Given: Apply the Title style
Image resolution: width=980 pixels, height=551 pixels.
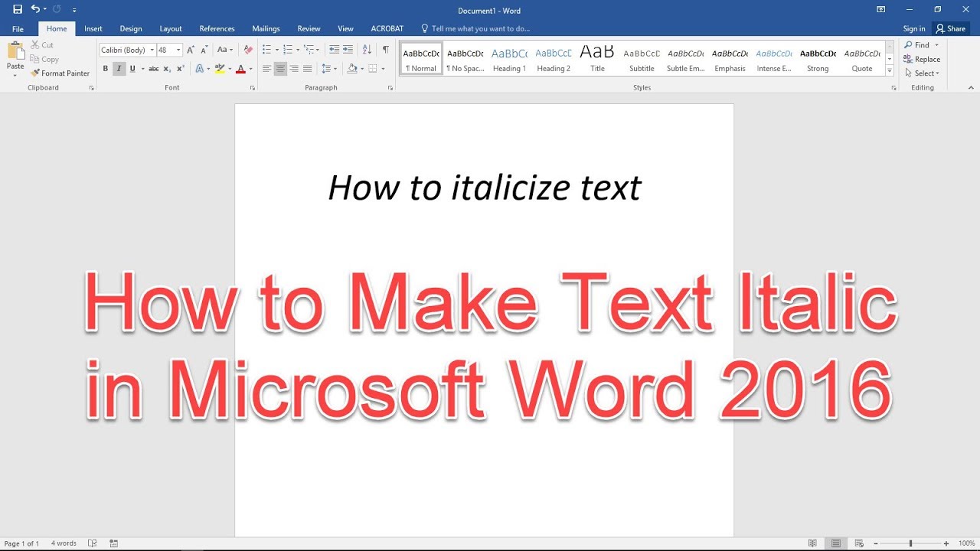Looking at the screenshot, I should point(597,59).
